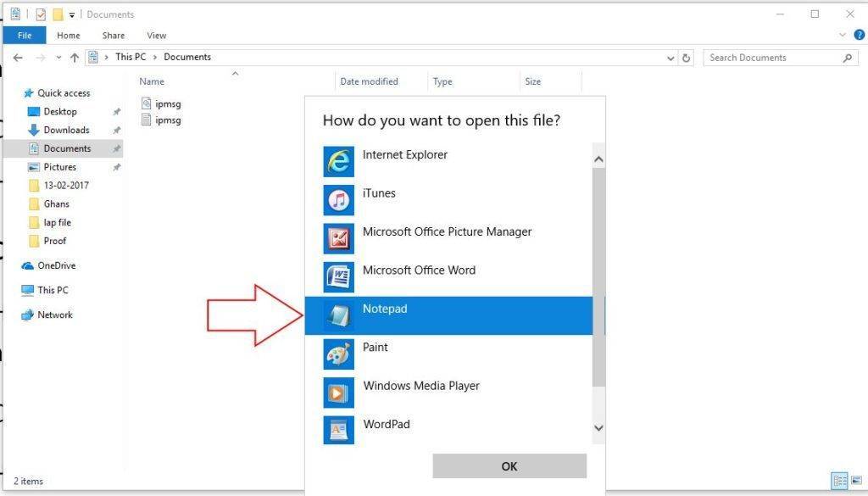Viewport: 868px width, 496px height.
Task: Open the address bar history dropdown
Action: 670,58
